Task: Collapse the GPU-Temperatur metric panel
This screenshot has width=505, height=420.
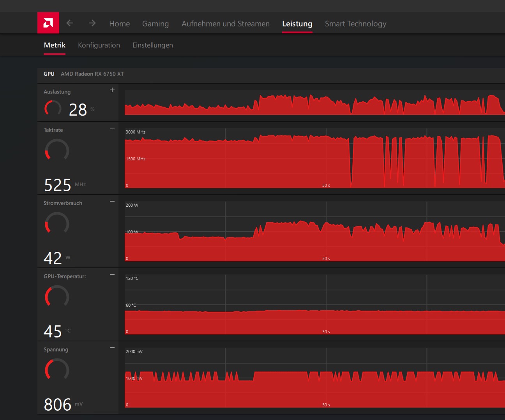Action: [112, 274]
